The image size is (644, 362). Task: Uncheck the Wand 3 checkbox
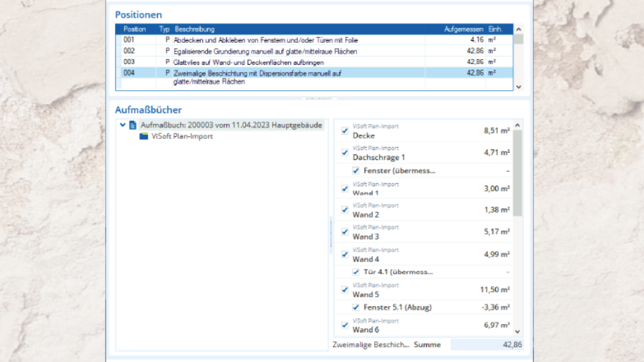coord(345,232)
